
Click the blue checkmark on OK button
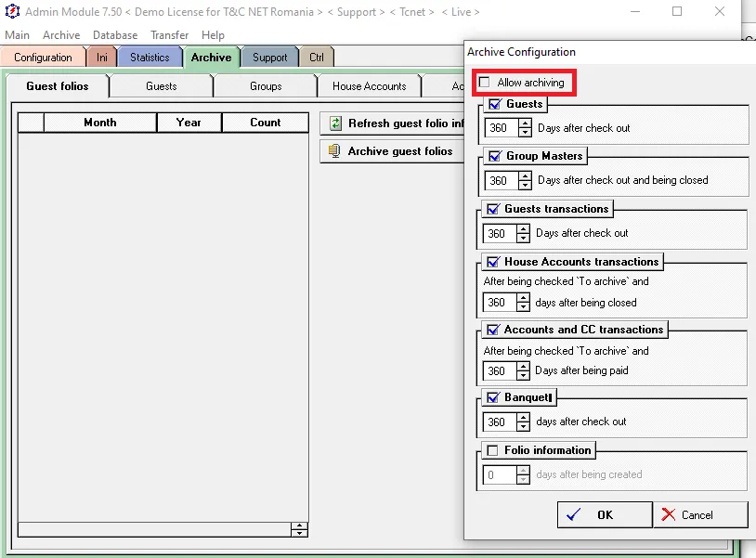click(x=573, y=514)
